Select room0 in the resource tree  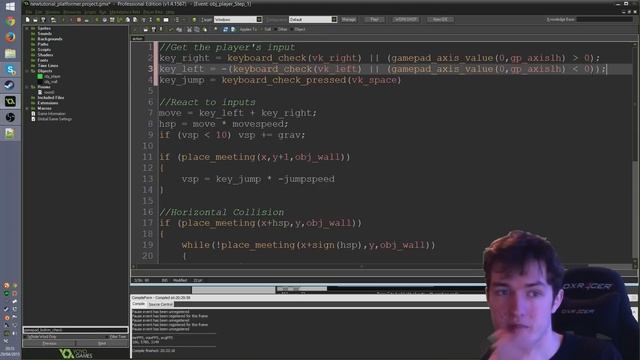coord(49,92)
